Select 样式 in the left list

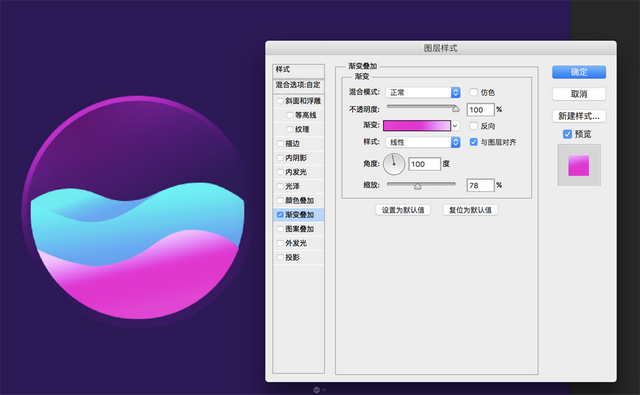tap(298, 70)
